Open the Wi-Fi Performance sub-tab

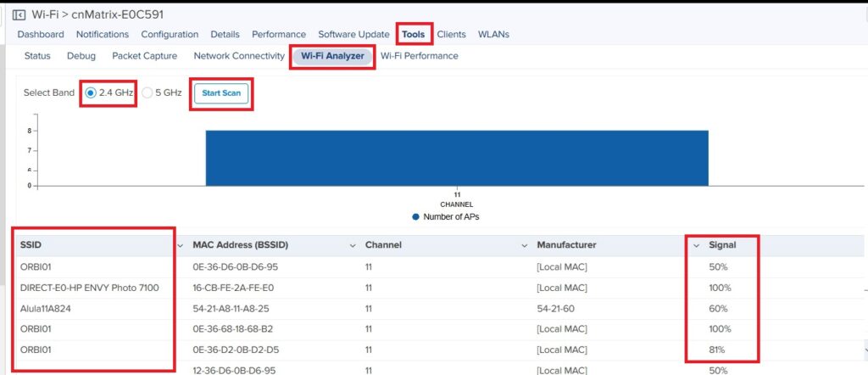(x=419, y=56)
